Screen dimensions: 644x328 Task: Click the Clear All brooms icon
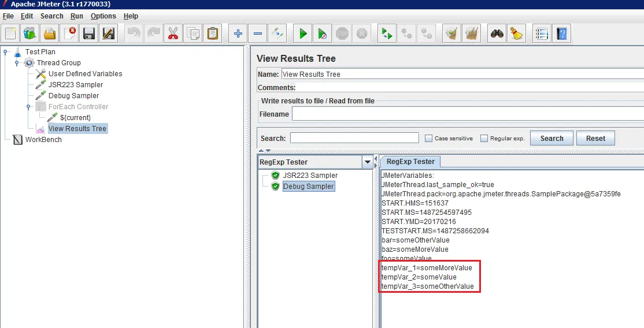click(472, 33)
